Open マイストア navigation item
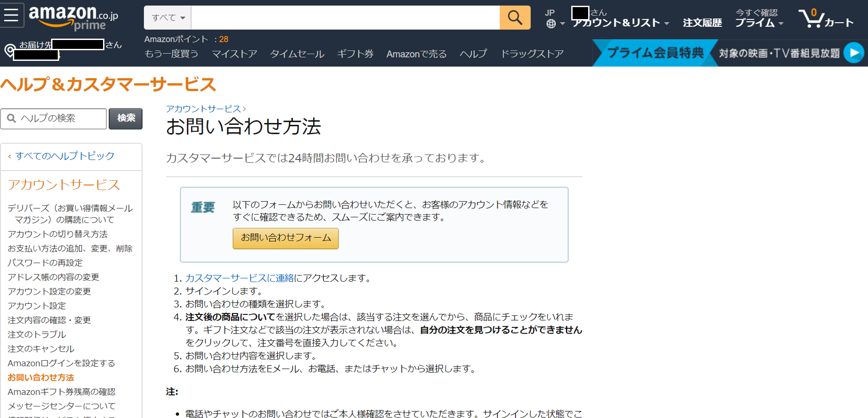Image resolution: width=868 pixels, height=418 pixels. click(235, 54)
